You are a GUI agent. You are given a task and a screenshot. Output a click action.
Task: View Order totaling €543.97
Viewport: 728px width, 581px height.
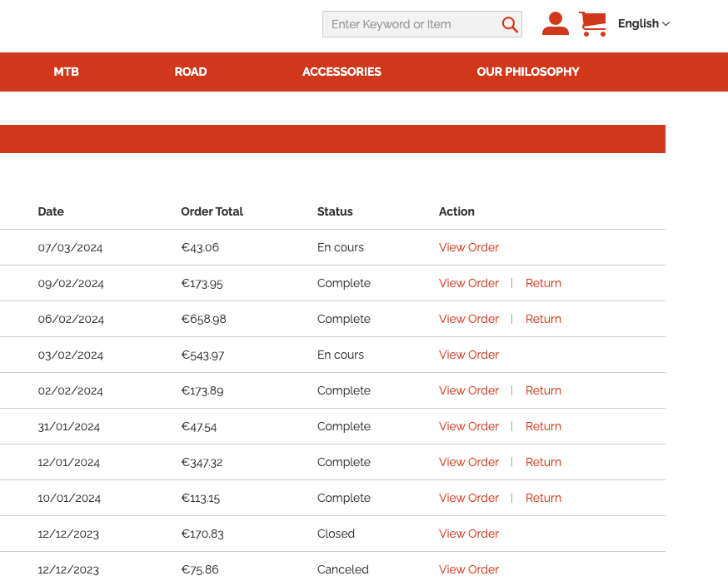(469, 355)
